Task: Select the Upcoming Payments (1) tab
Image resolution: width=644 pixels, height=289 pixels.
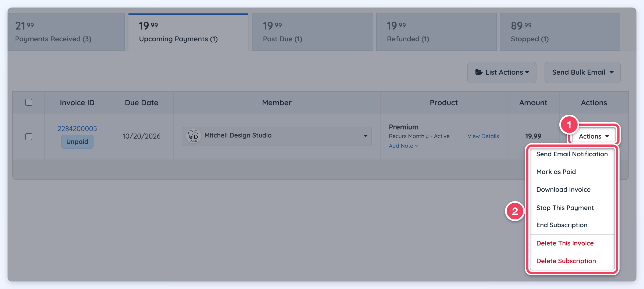Action: point(188,32)
